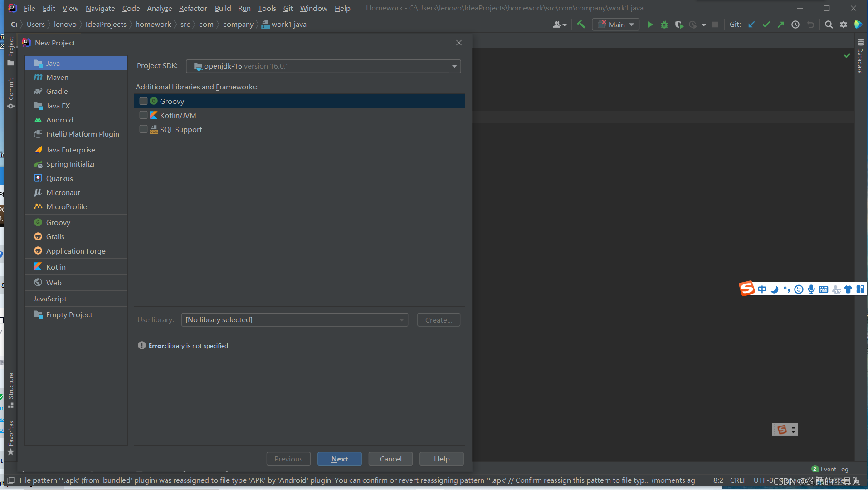The image size is (868, 490).
Task: Close the New Project dialog
Action: [x=459, y=43]
